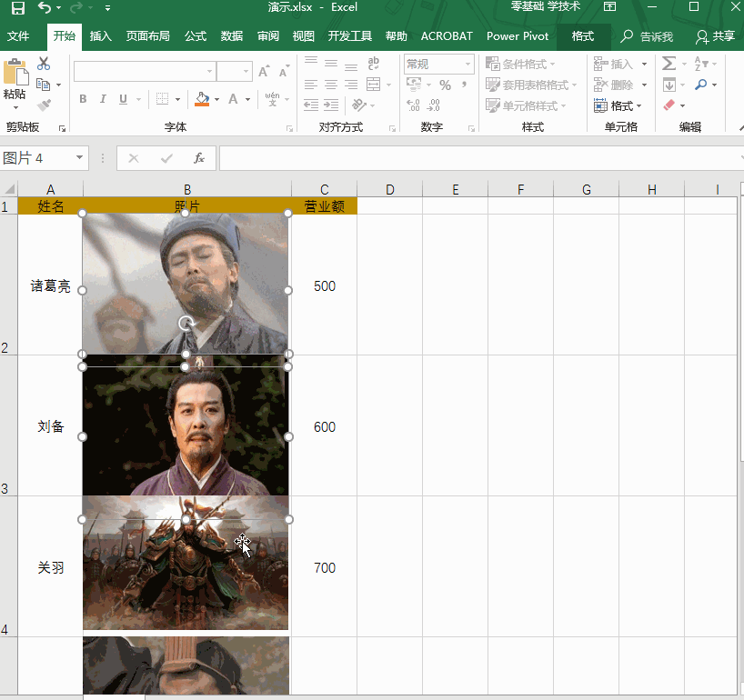
Task: Switch to the 页面布局 tab
Action: (147, 36)
